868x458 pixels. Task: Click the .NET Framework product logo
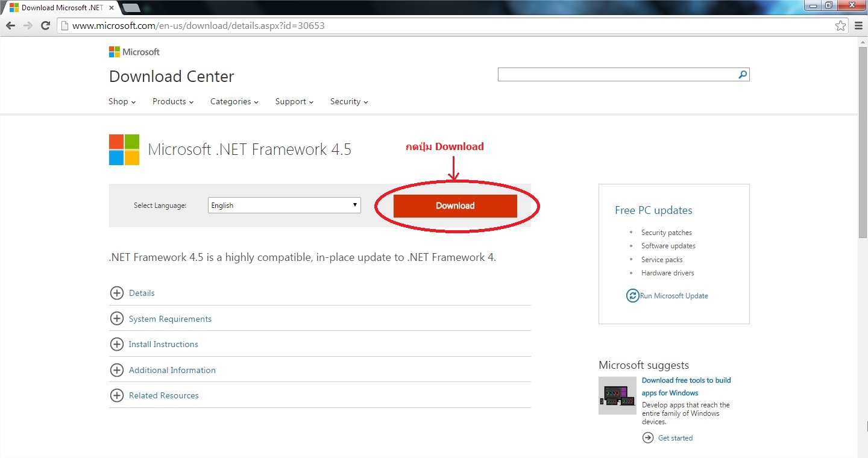click(x=124, y=149)
